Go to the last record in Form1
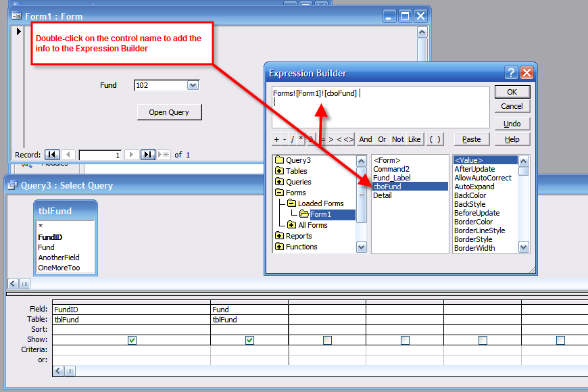 click(x=148, y=155)
